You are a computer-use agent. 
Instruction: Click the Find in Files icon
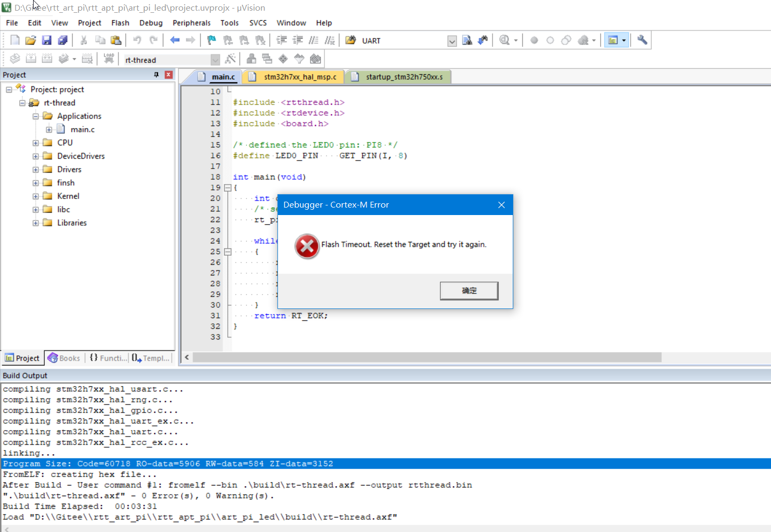(351, 40)
